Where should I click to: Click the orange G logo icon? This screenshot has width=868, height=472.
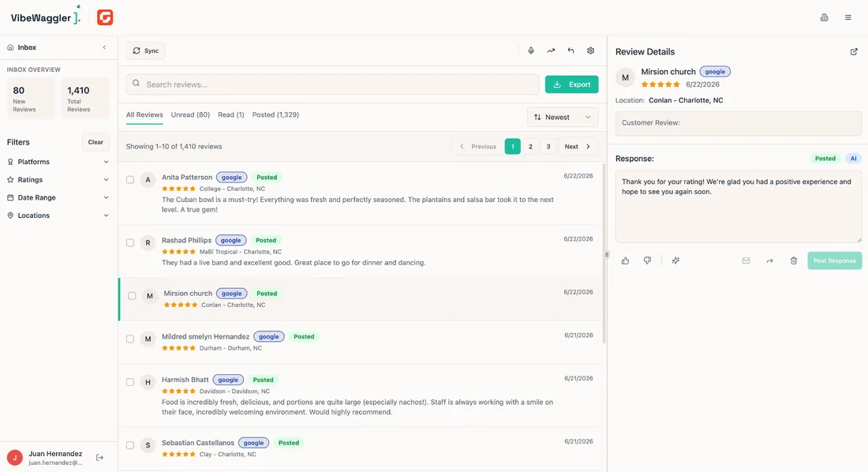click(x=105, y=17)
